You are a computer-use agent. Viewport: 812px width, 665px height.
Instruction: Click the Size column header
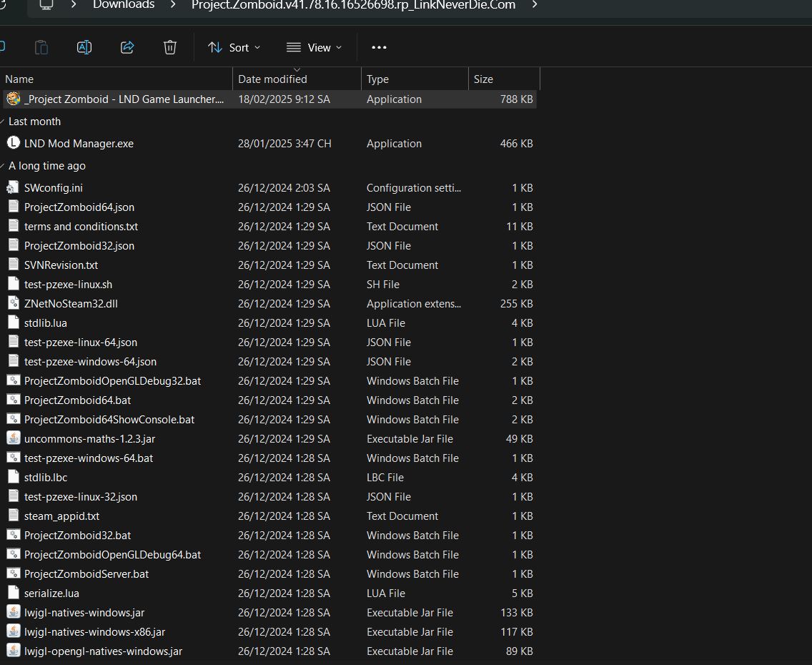pos(483,79)
